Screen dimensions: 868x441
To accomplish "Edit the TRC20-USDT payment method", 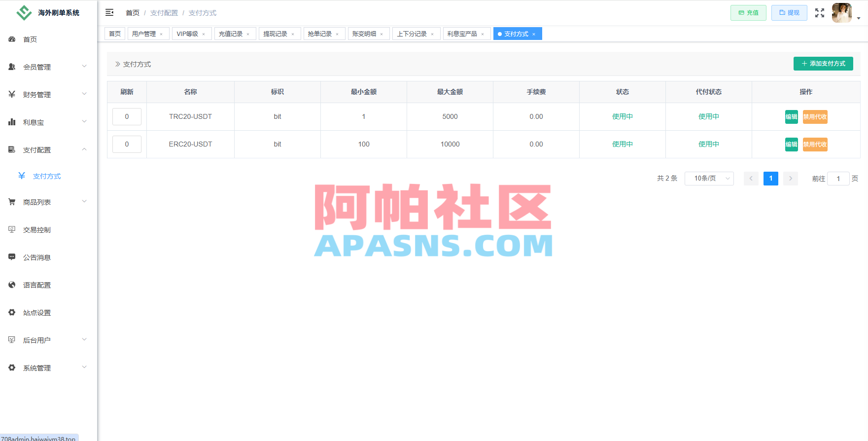I will pos(791,117).
